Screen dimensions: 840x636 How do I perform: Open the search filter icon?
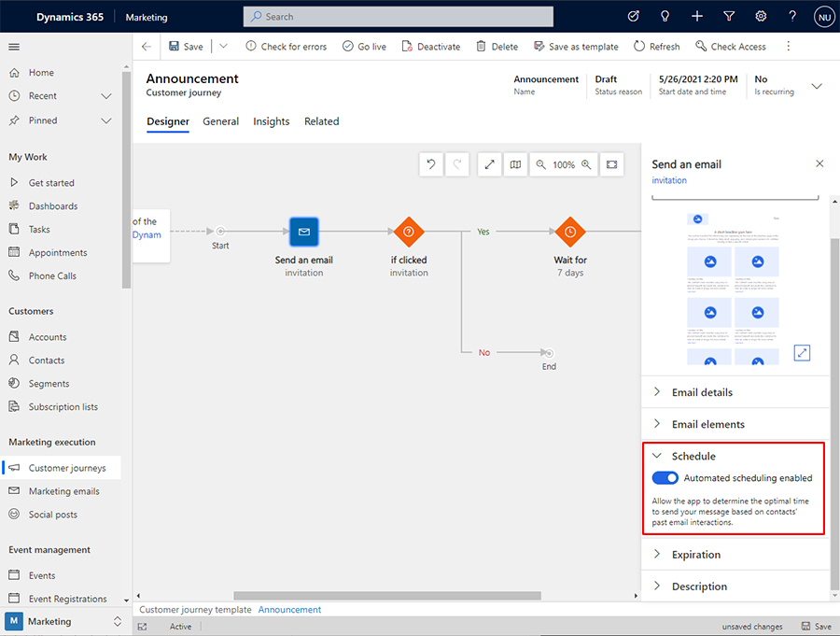729,16
